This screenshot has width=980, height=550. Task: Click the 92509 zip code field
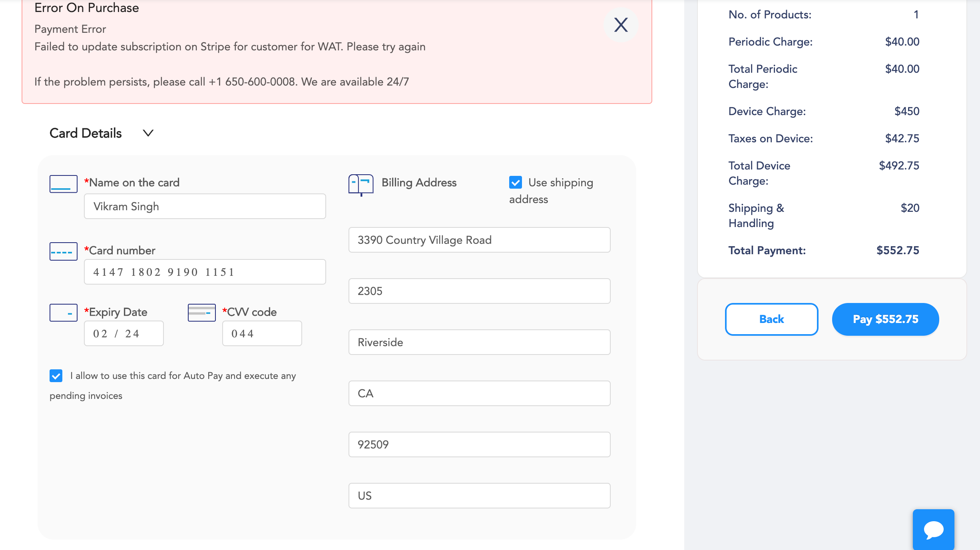pos(479,444)
